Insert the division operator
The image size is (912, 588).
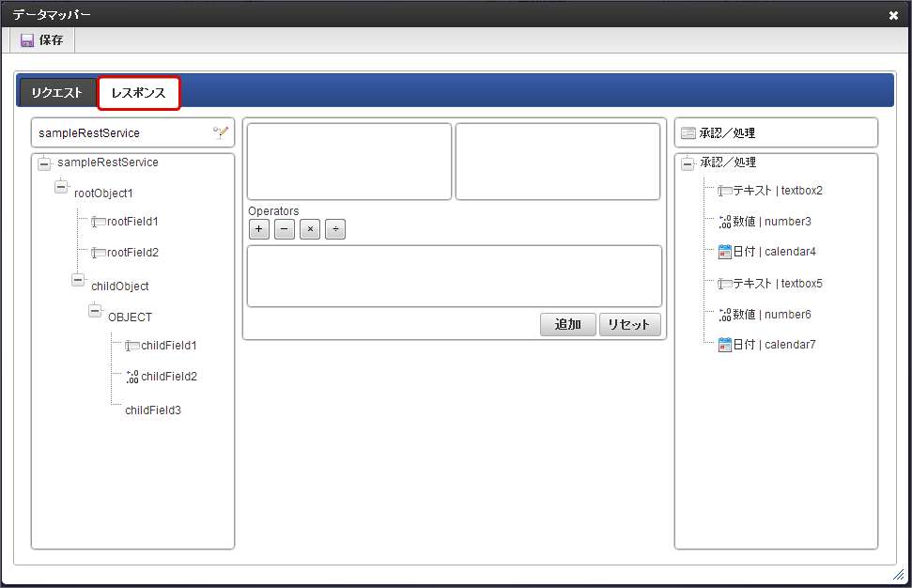(x=335, y=229)
